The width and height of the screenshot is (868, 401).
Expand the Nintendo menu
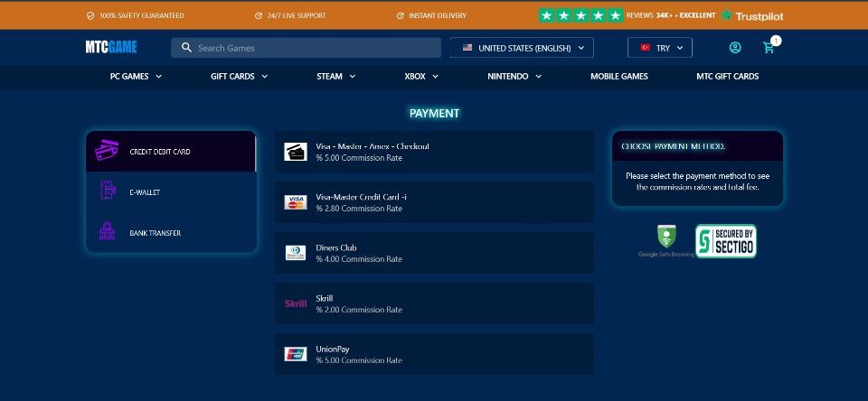(514, 77)
